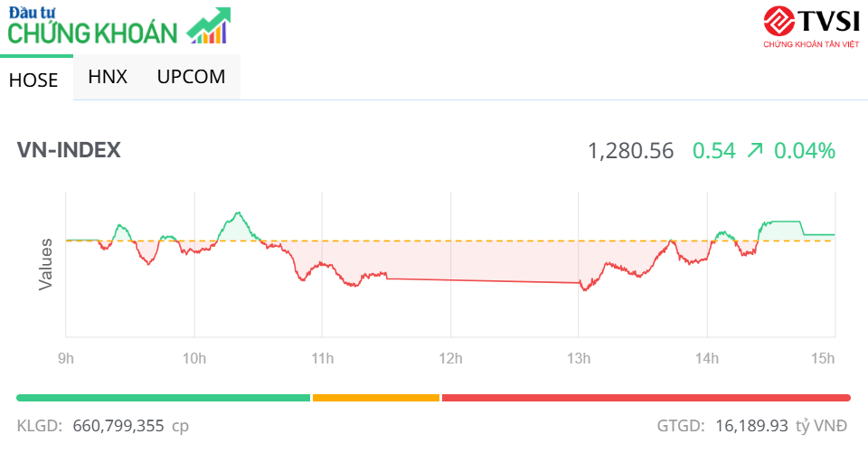
Task: Select the HOSE tab
Action: [x=33, y=80]
